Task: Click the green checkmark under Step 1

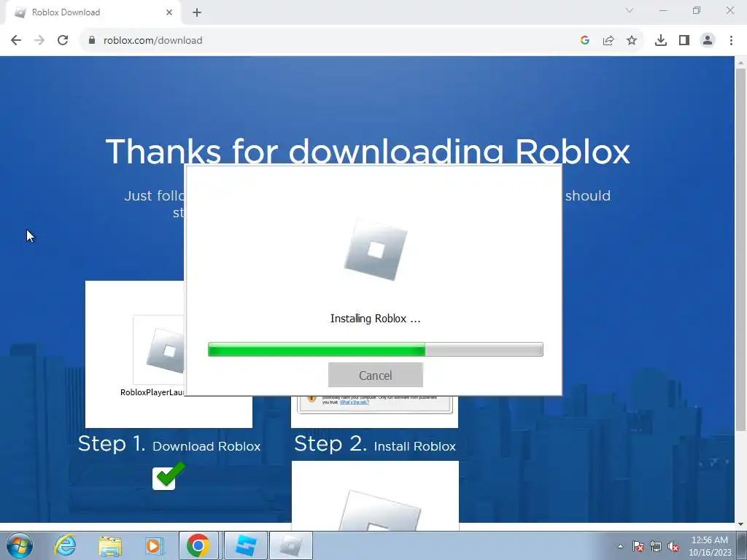Action: (169, 475)
